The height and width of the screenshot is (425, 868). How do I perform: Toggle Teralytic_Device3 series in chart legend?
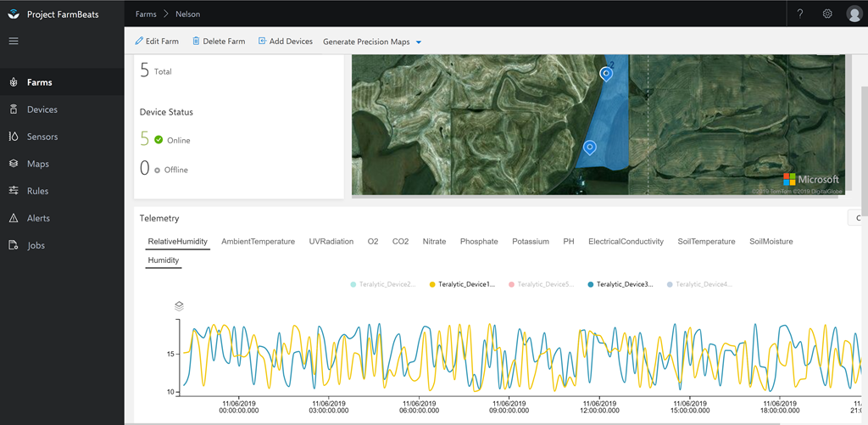(x=620, y=284)
